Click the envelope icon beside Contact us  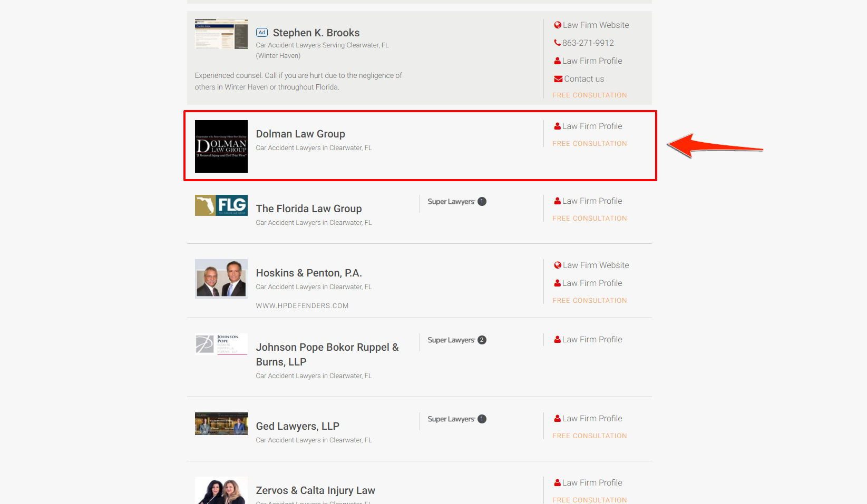point(558,78)
